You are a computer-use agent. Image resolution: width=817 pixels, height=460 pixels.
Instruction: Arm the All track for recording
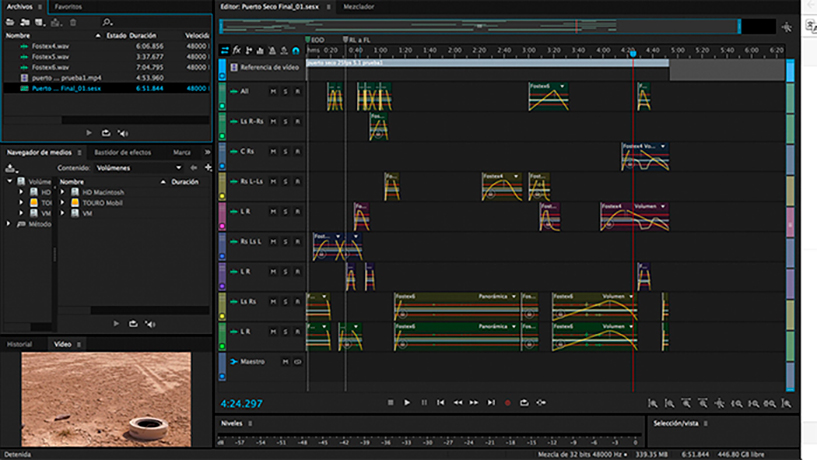(298, 92)
